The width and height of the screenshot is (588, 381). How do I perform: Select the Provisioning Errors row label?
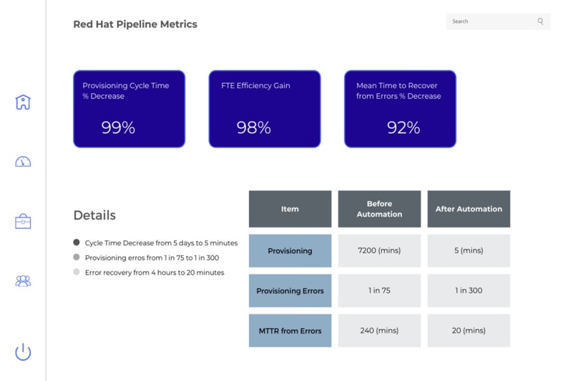(x=290, y=291)
